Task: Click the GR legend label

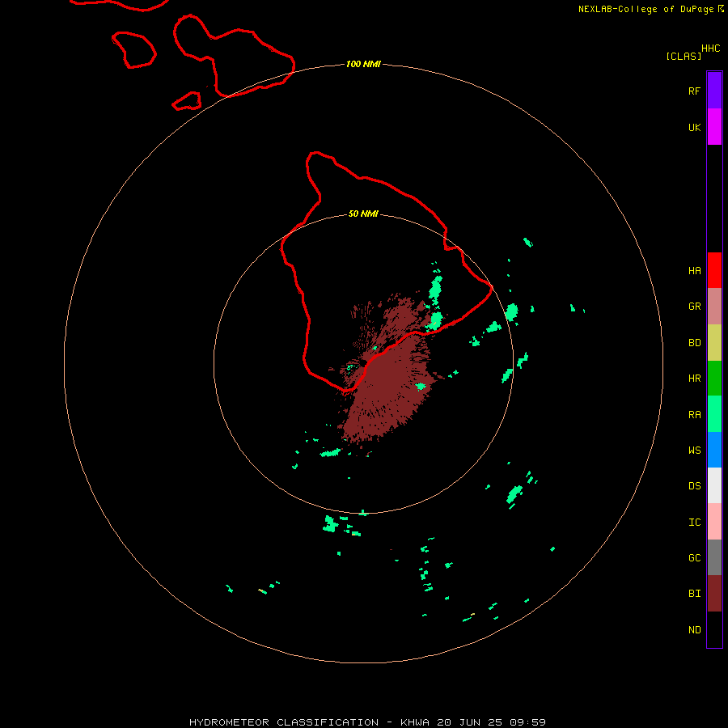Action: click(694, 307)
